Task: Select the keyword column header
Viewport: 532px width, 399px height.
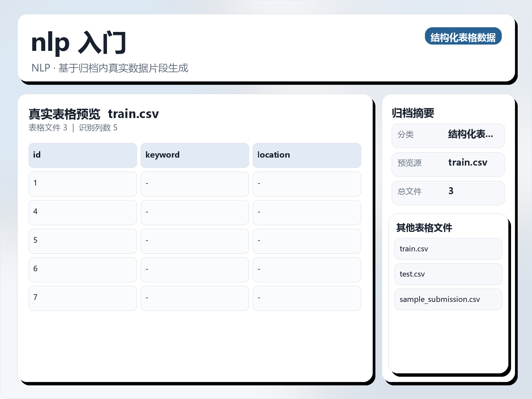Action: coord(195,155)
